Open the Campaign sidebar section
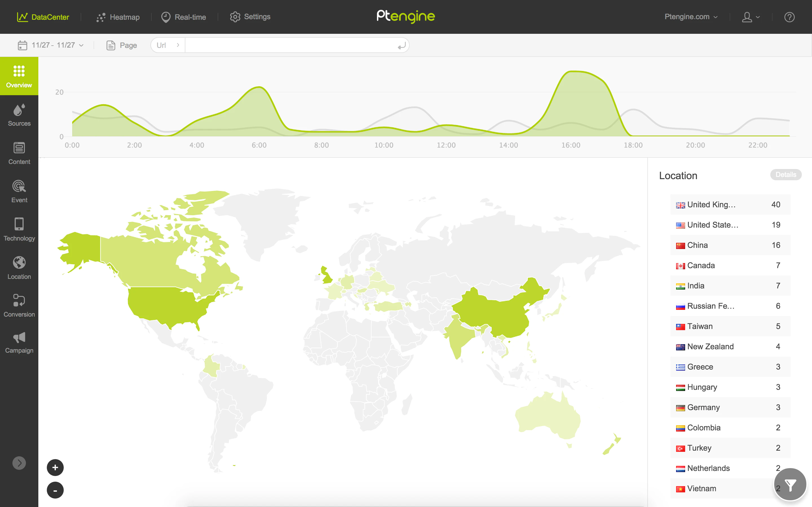The image size is (812, 507). (x=19, y=343)
